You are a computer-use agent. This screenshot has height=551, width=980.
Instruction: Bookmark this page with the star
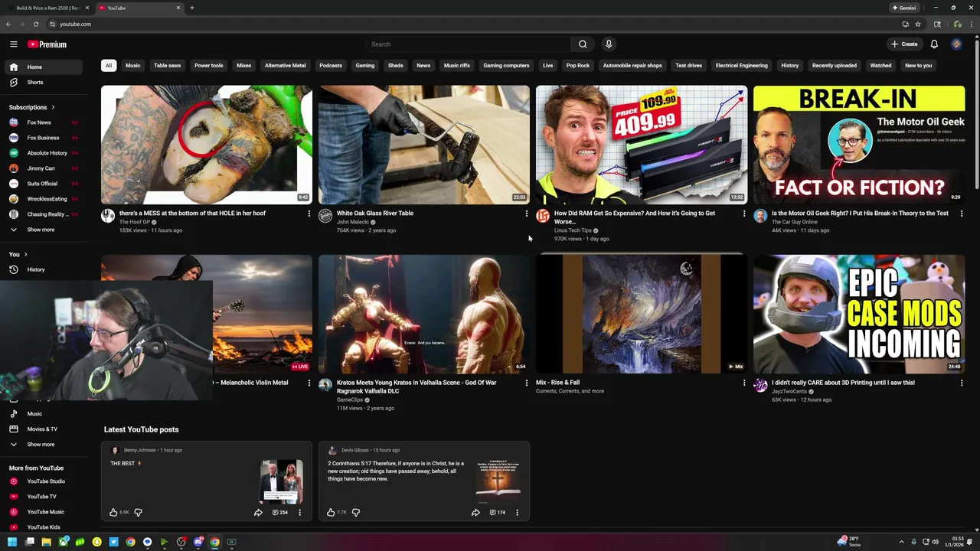(918, 24)
